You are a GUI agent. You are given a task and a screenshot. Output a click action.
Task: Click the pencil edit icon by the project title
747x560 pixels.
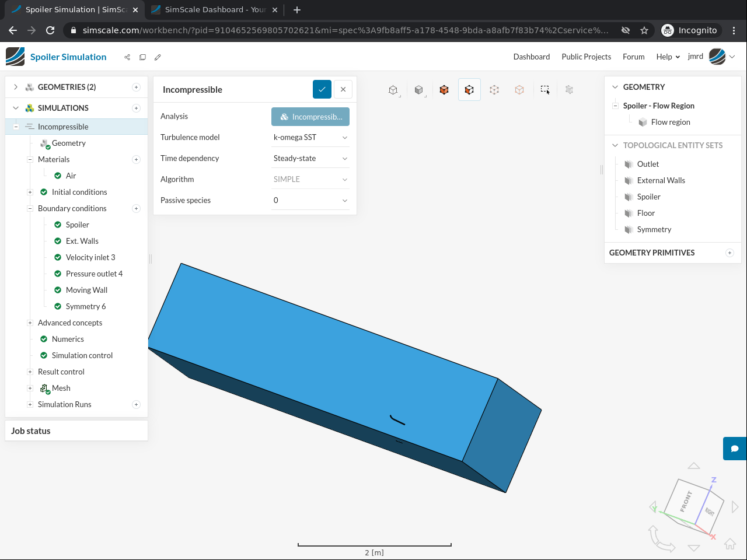[x=158, y=57]
